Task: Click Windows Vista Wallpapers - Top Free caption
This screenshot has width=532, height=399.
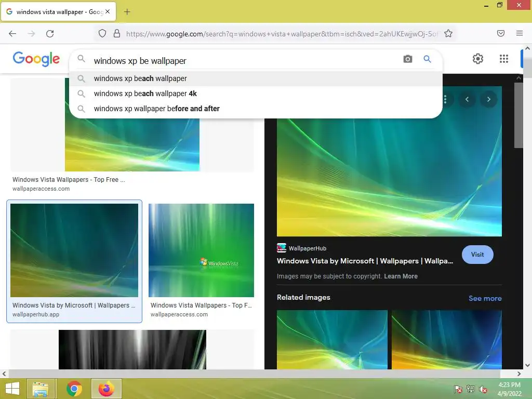Action: point(69,179)
